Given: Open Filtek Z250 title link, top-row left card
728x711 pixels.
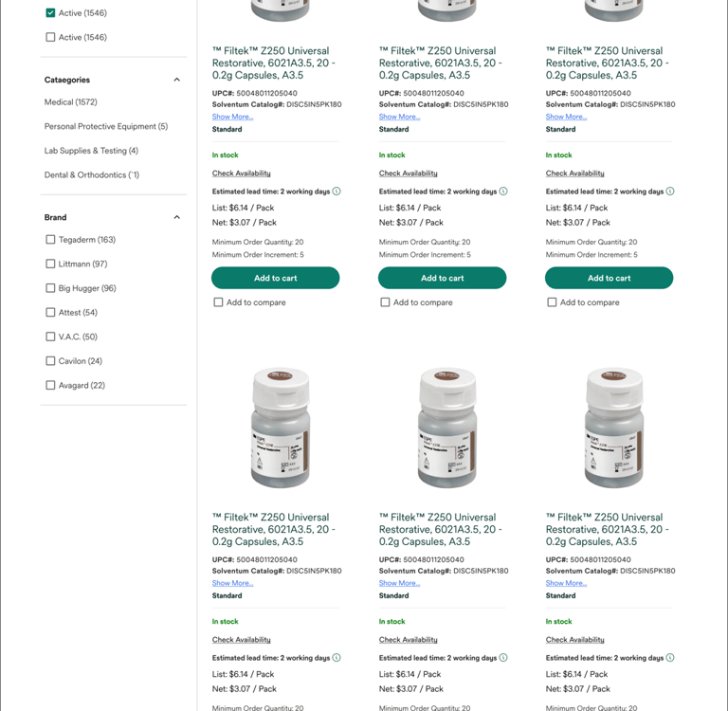Looking at the screenshot, I should coord(273,63).
